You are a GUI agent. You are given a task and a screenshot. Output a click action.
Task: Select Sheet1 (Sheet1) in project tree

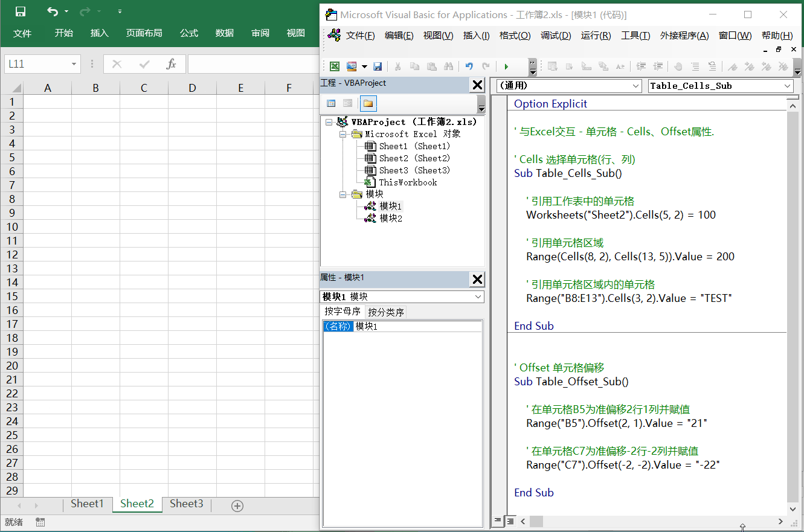click(414, 146)
